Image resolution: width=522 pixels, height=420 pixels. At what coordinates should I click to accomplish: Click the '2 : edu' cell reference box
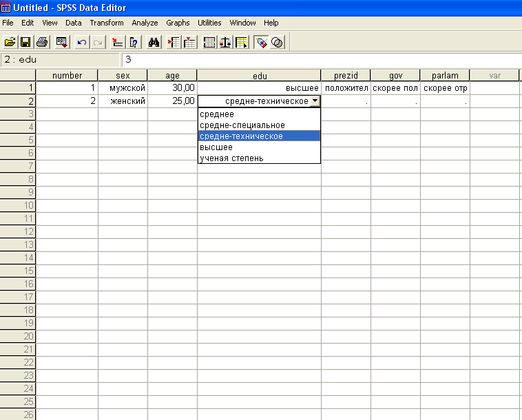point(60,60)
